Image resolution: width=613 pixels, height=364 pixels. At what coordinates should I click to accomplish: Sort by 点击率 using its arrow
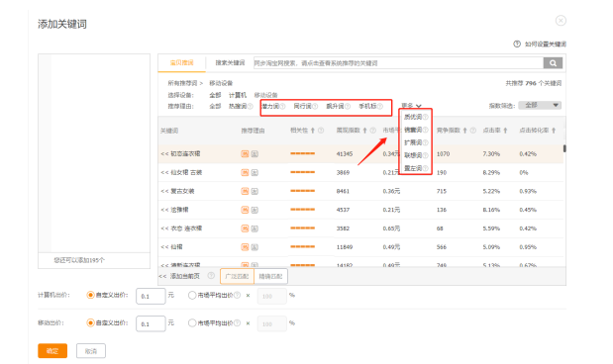pos(505,131)
